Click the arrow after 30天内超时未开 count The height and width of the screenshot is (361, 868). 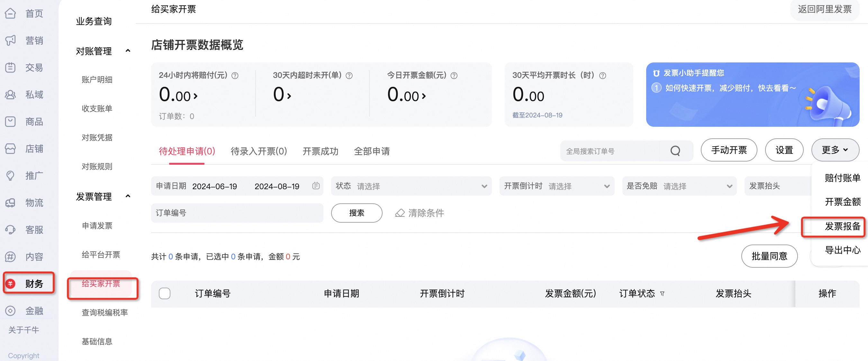pos(289,97)
